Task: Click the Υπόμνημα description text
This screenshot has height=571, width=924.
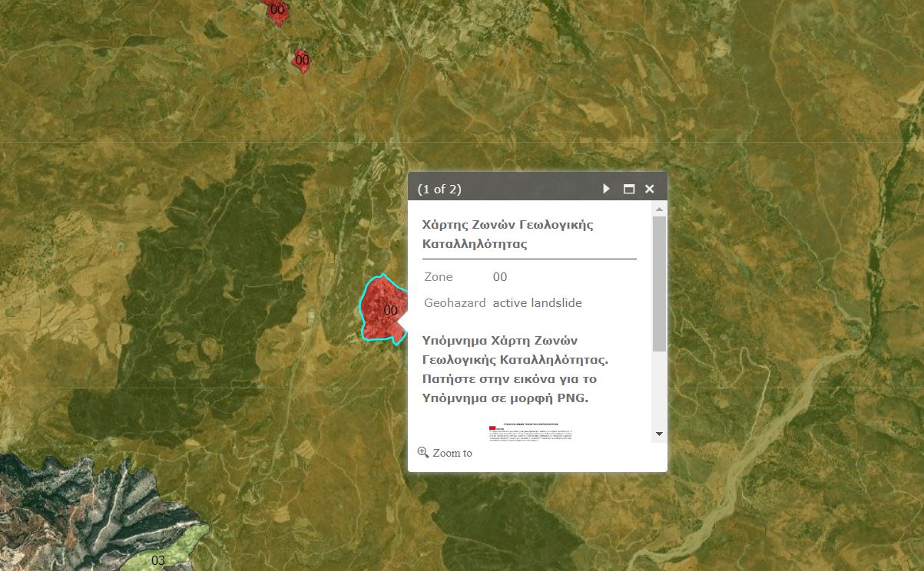Action: (515, 369)
